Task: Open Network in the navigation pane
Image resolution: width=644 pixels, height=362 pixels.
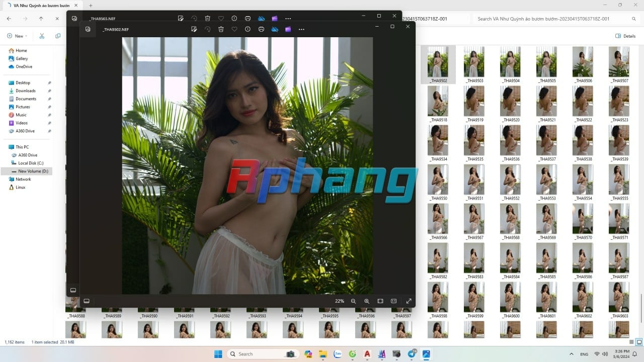Action: (23, 179)
